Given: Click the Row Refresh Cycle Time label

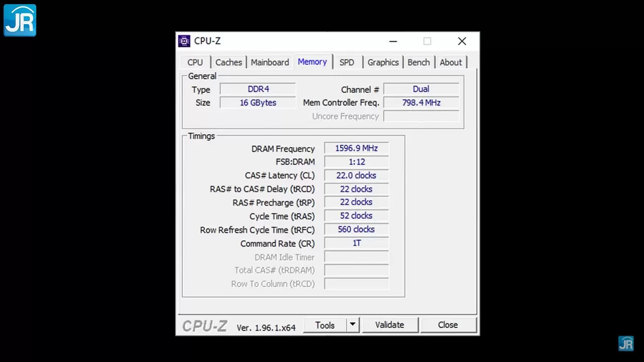Looking at the screenshot, I should 257,230.
